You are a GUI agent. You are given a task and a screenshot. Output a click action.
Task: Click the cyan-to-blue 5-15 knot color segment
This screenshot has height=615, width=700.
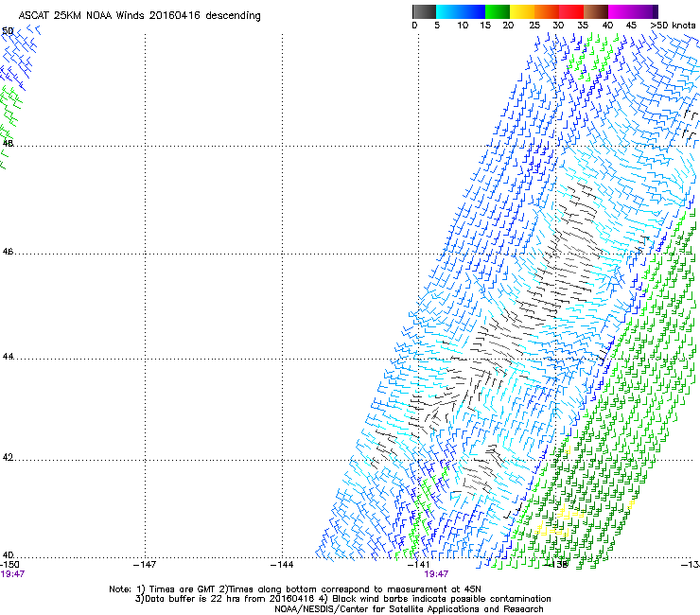(461, 11)
